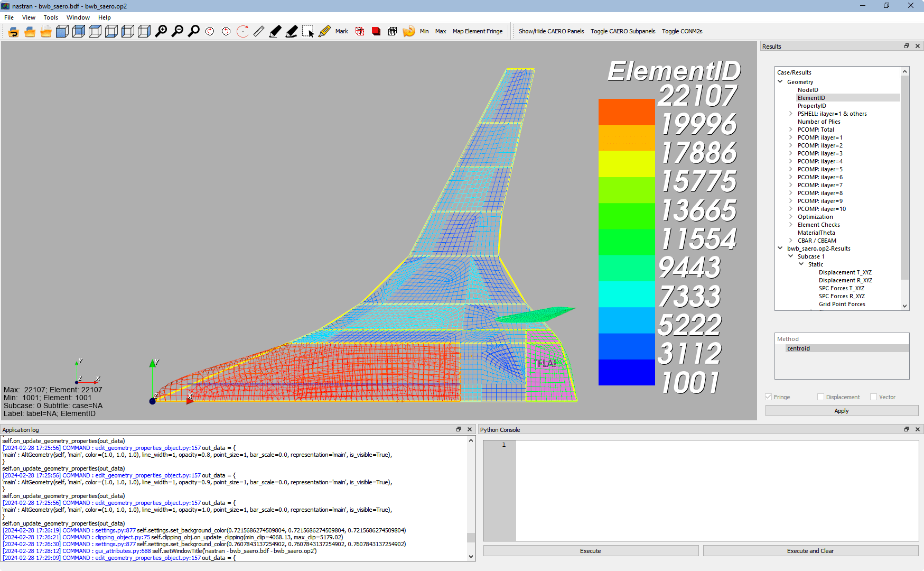Click the rotate counter-clockwise icon
This screenshot has width=924, height=571.
[x=226, y=31]
